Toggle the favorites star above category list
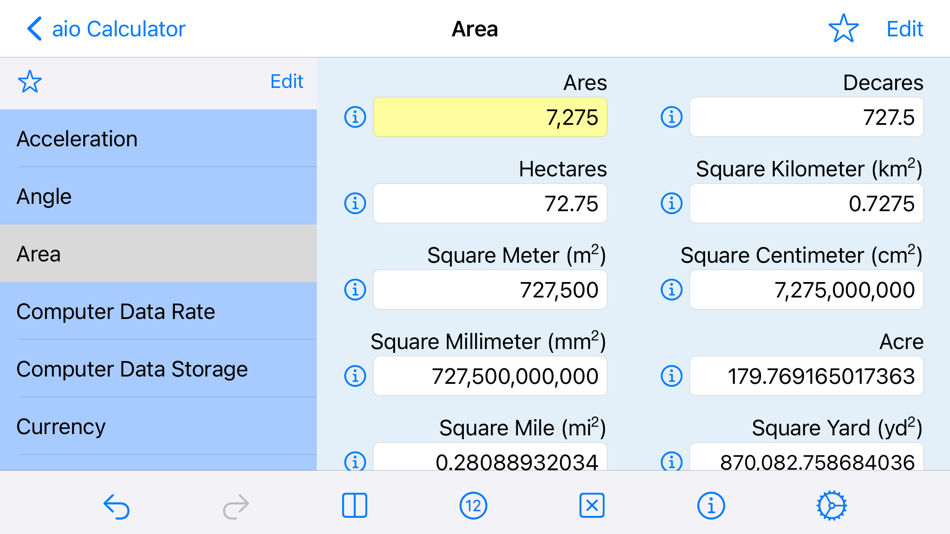The image size is (950, 534). [30, 82]
